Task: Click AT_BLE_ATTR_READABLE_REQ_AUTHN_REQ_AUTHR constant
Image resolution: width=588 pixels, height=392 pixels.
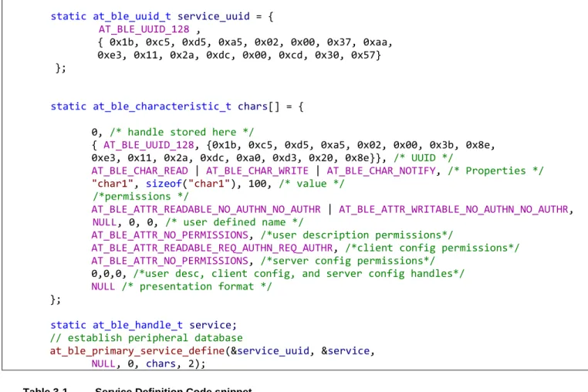Action: pyautogui.click(x=212, y=248)
